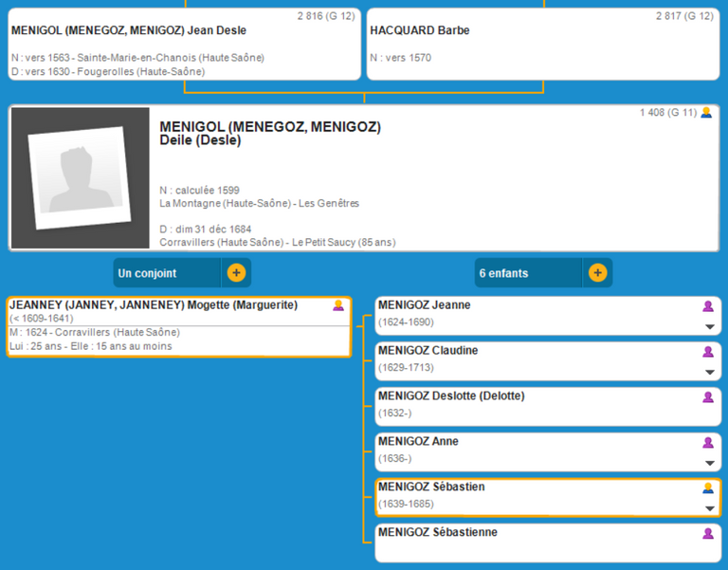Screen dimensions: 728x570
Task: Click purple person icon for Sébastienne
Action: [x=707, y=534]
